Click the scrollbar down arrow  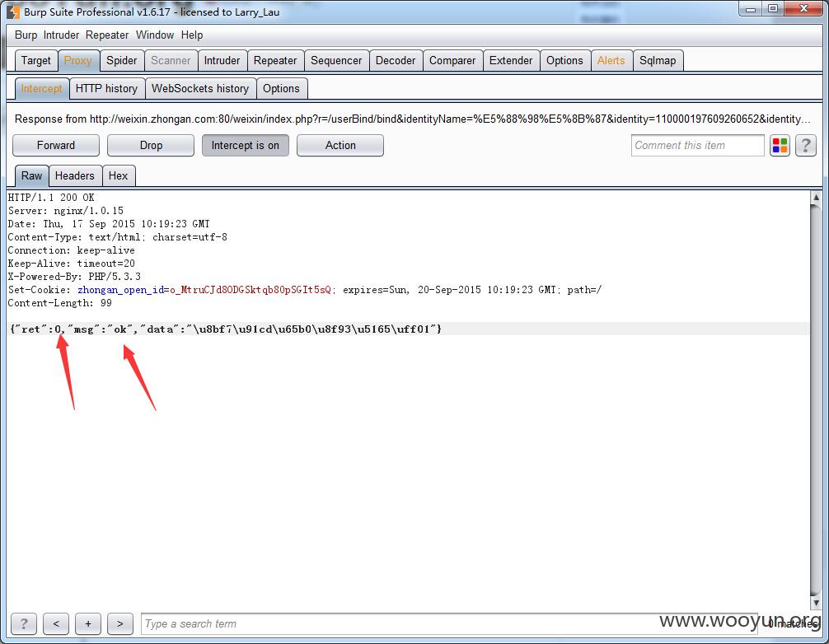click(x=816, y=603)
